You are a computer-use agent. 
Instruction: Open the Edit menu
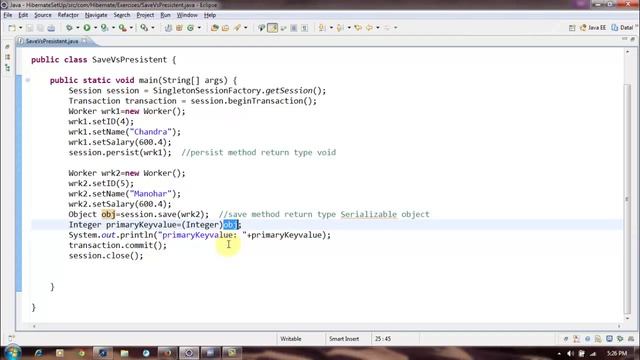(23, 15)
